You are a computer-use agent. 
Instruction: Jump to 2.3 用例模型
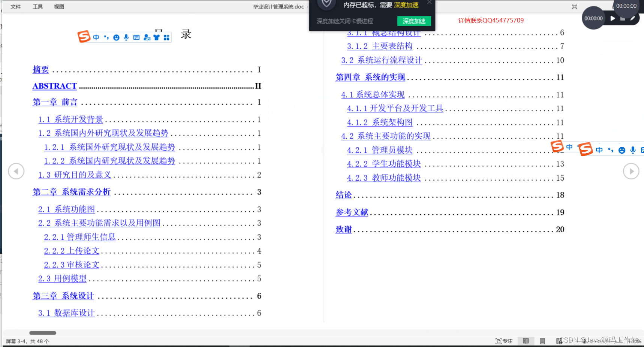tap(62, 278)
